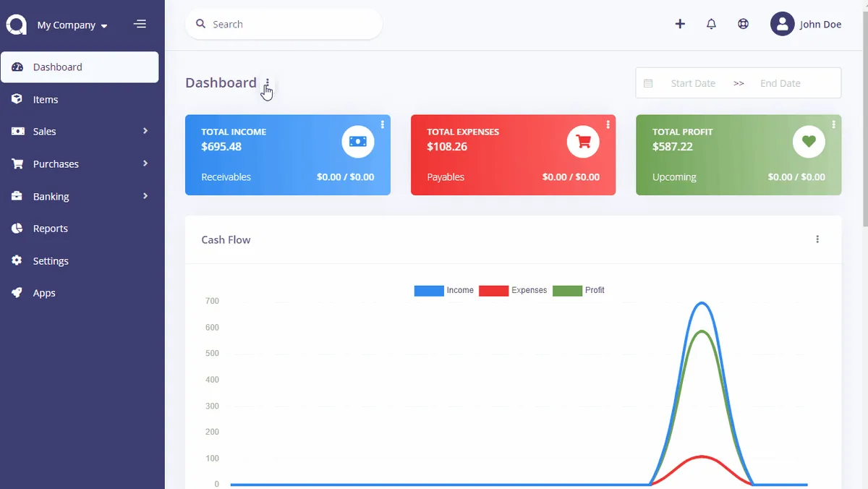Open Cash Flow widget options dots

point(817,239)
